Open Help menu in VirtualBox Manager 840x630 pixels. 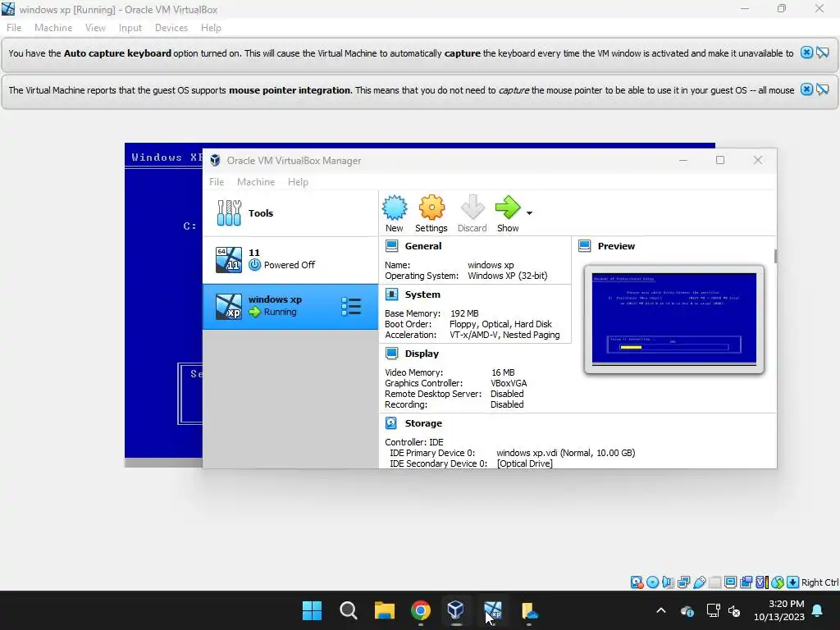pyautogui.click(x=298, y=182)
